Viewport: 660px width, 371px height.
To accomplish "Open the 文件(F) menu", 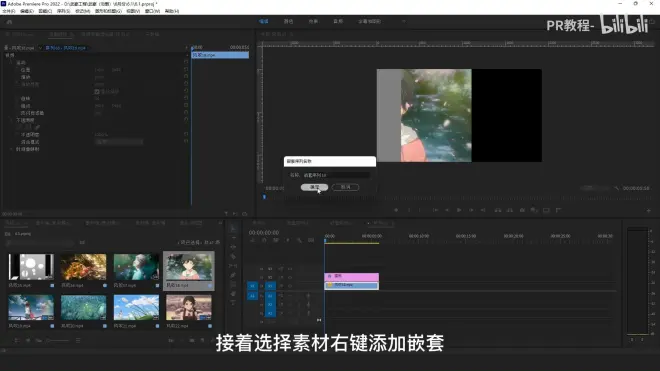I will [9, 11].
